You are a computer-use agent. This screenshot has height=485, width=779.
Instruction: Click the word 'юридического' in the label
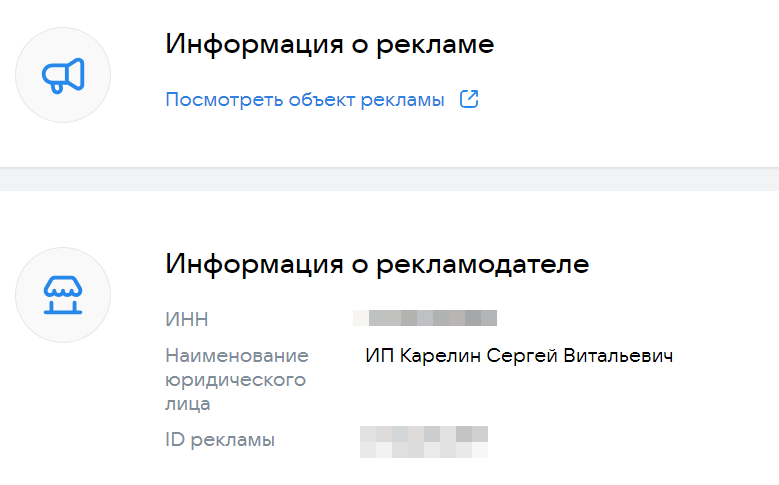tap(234, 380)
